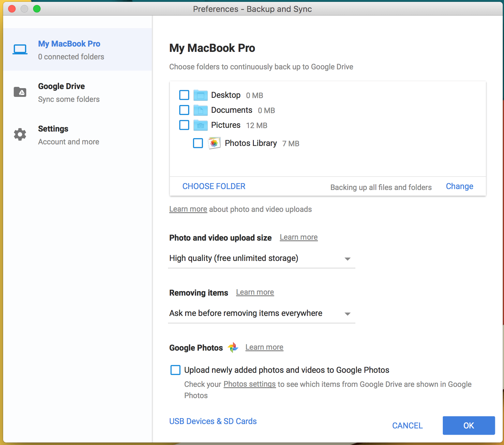This screenshot has width=504, height=445.
Task: Open the High quality upload size dropdown
Action: tap(262, 258)
